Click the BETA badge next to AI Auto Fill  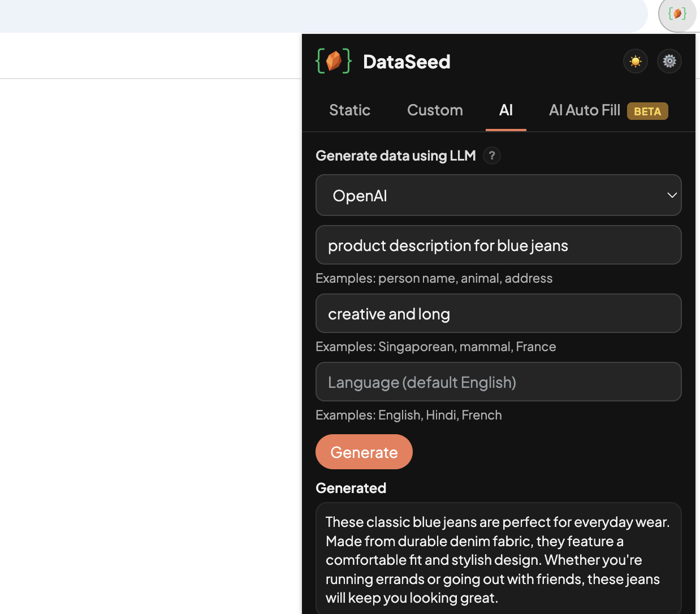[647, 111]
